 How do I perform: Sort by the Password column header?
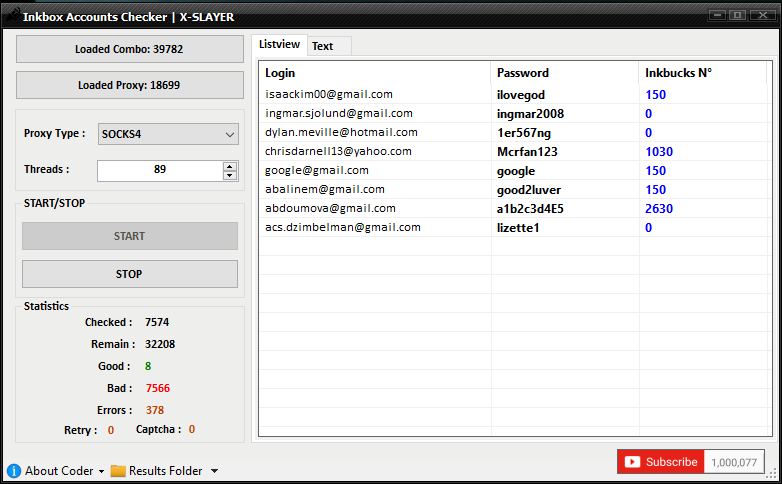click(565, 73)
